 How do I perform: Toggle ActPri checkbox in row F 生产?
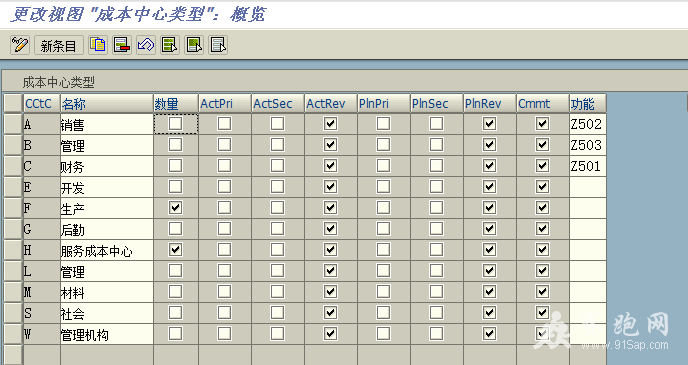tap(224, 208)
